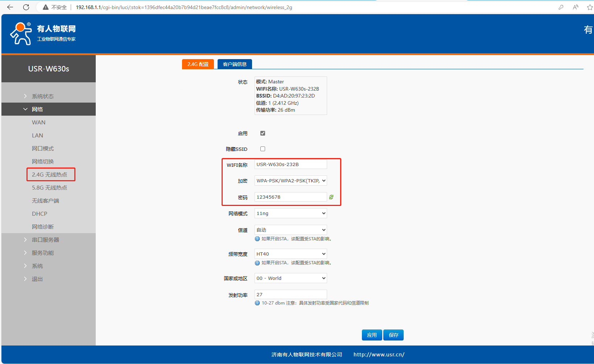This screenshot has width=594, height=364.
Task: Click the green password regenerate icon
Action: point(331,197)
